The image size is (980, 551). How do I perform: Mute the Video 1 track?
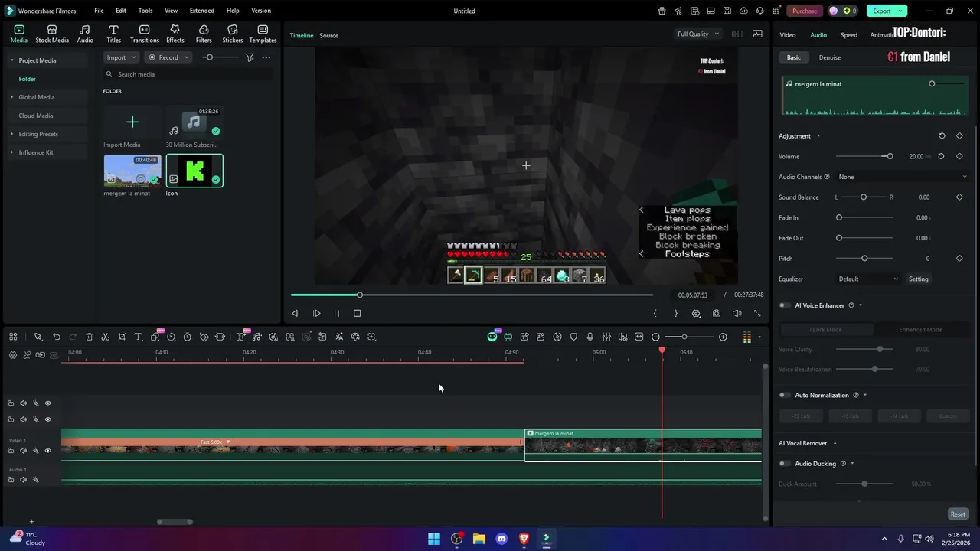(x=23, y=451)
